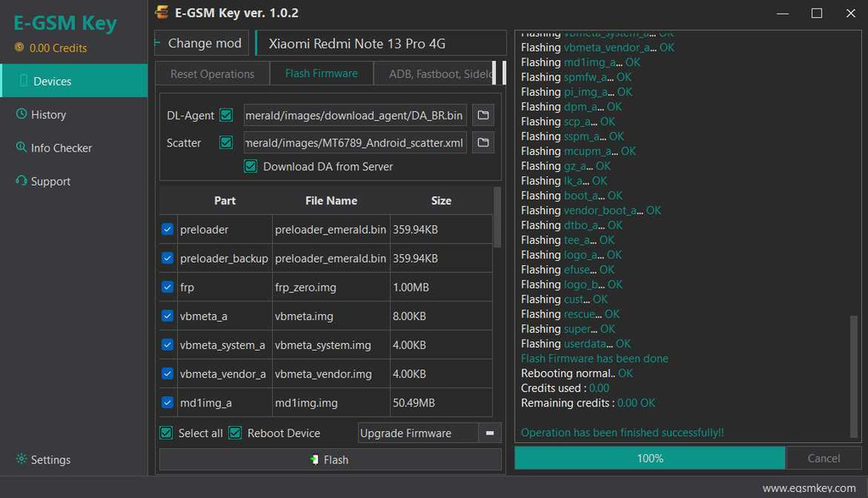The width and height of the screenshot is (868, 498).
Task: Click the File Name column header
Action: coord(331,201)
